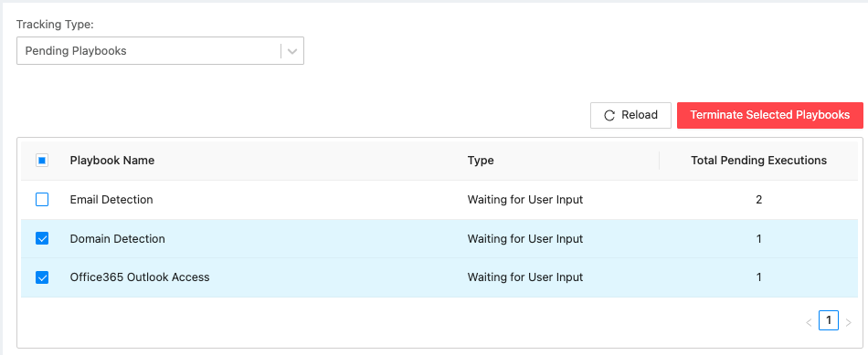Select the Domain Detection playbook name

[117, 239]
